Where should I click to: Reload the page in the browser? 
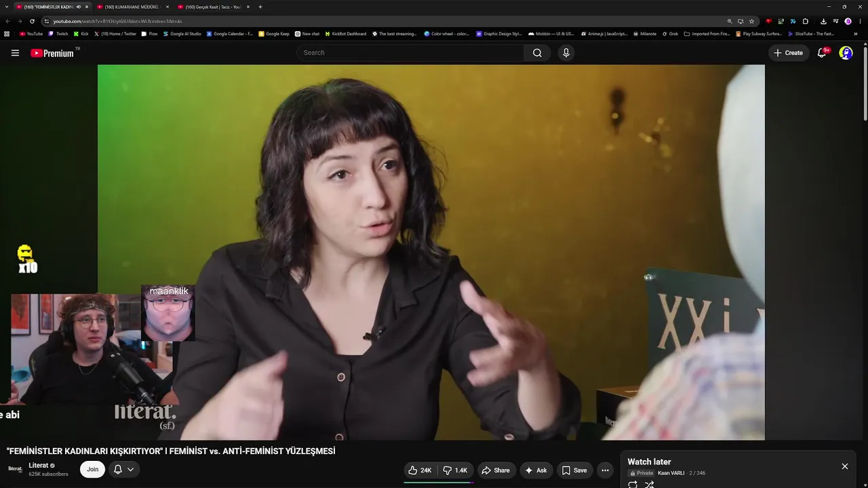pos(32,21)
